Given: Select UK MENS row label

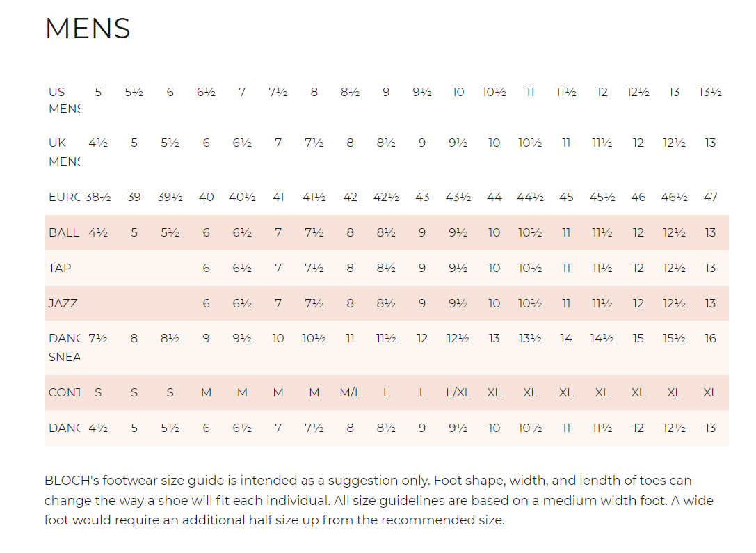Looking at the screenshot, I should [64, 152].
